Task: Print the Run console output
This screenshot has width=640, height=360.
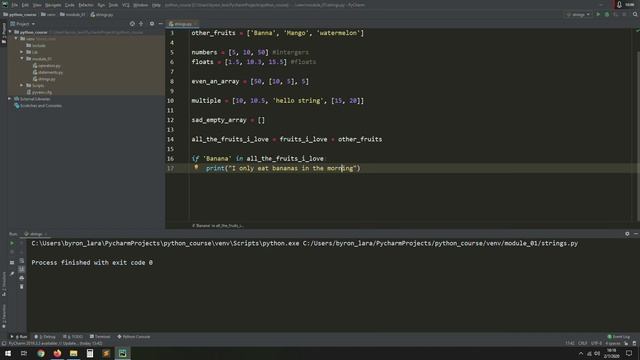Action: click(x=22, y=278)
